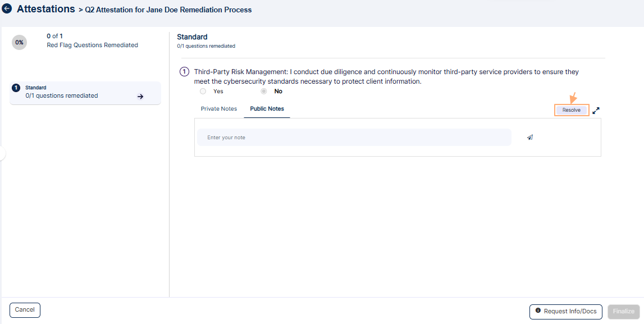Switch to the Private Notes tab

tap(218, 108)
